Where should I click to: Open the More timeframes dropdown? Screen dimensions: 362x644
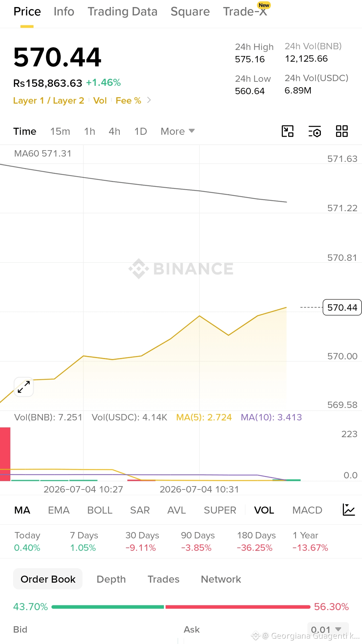tap(178, 131)
